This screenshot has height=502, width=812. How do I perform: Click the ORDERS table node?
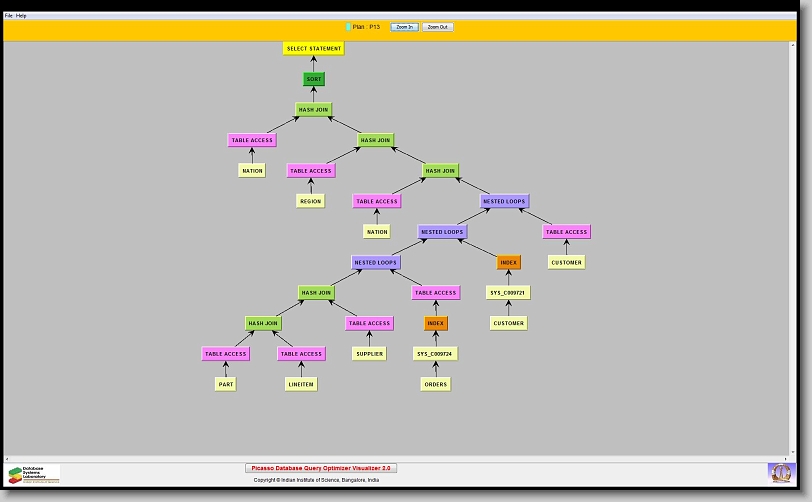pos(435,384)
